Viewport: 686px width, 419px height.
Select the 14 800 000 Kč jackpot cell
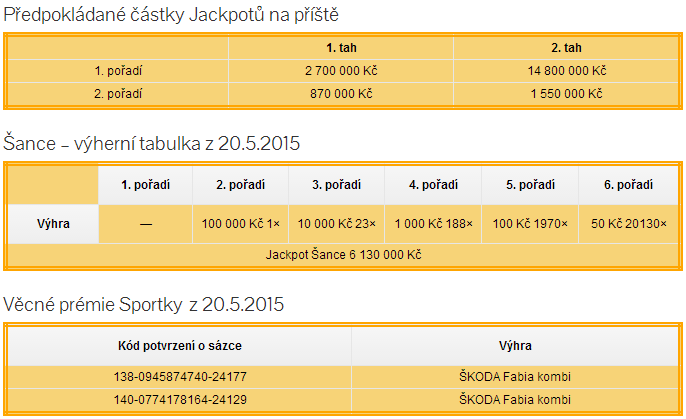(566, 71)
